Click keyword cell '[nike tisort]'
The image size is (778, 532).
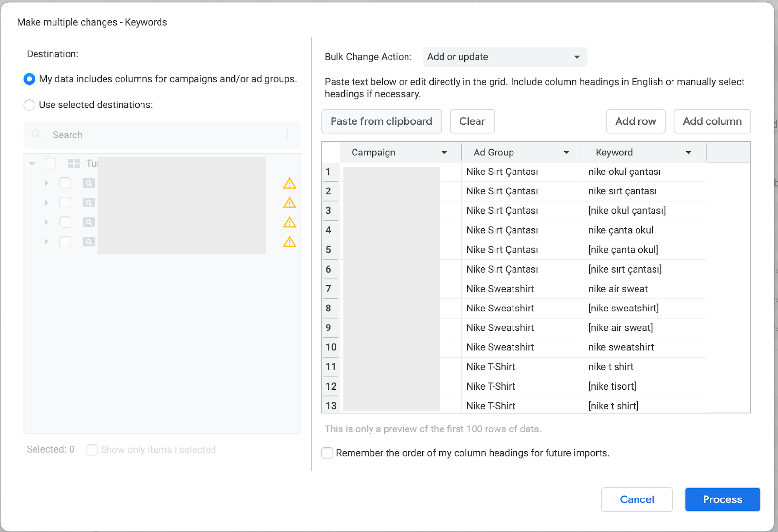pos(644,386)
